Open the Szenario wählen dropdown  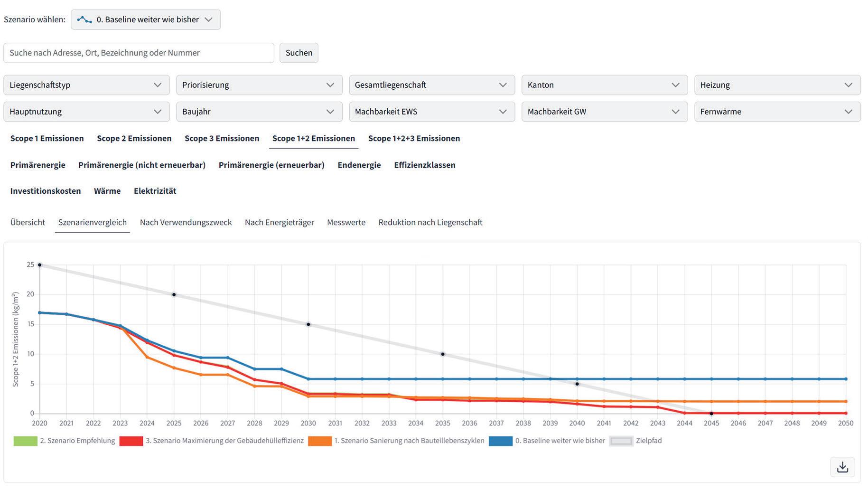(x=146, y=20)
